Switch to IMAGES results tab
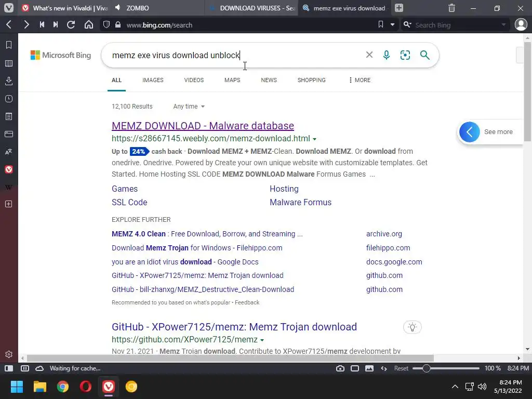 (x=153, y=80)
